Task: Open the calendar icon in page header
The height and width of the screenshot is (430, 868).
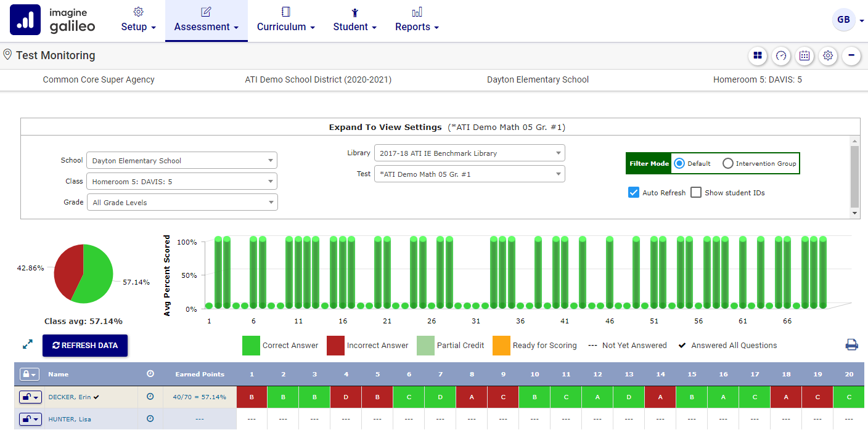Action: (x=805, y=55)
